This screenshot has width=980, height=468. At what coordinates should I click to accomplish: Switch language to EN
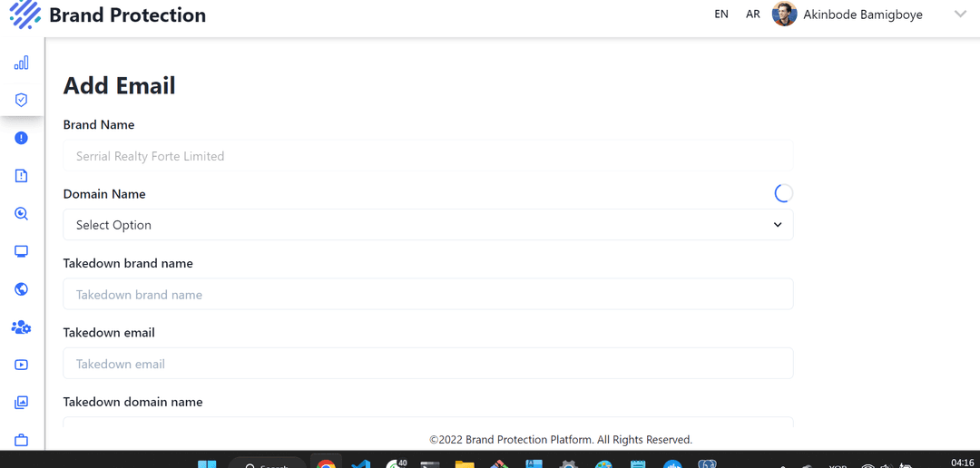tap(721, 15)
